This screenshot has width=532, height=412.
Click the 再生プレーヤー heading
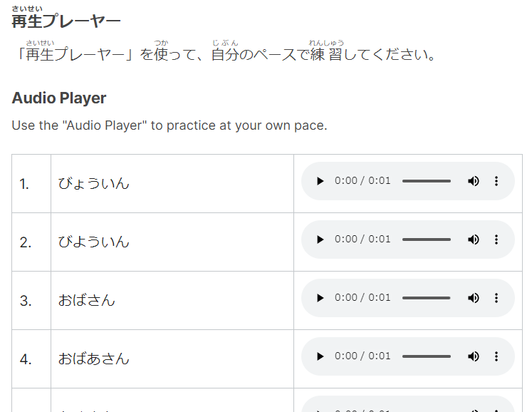(66, 21)
